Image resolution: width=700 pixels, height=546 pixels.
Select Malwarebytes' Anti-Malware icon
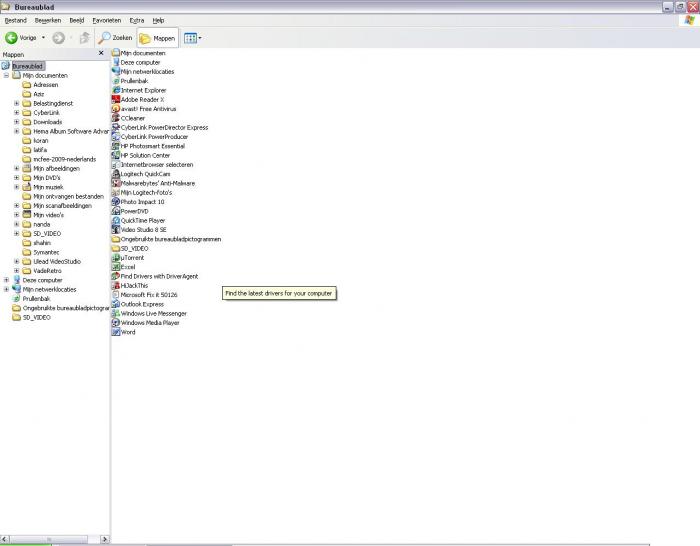pyautogui.click(x=116, y=183)
